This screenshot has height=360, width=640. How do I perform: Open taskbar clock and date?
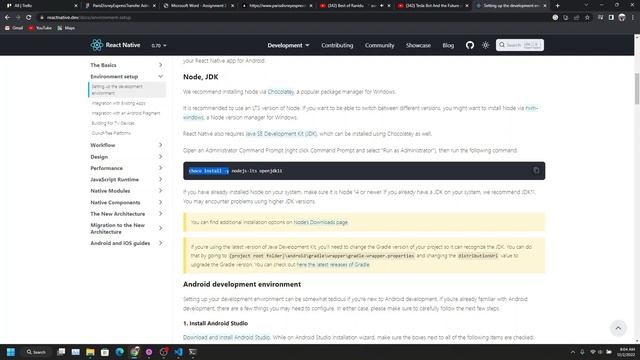tap(627, 352)
